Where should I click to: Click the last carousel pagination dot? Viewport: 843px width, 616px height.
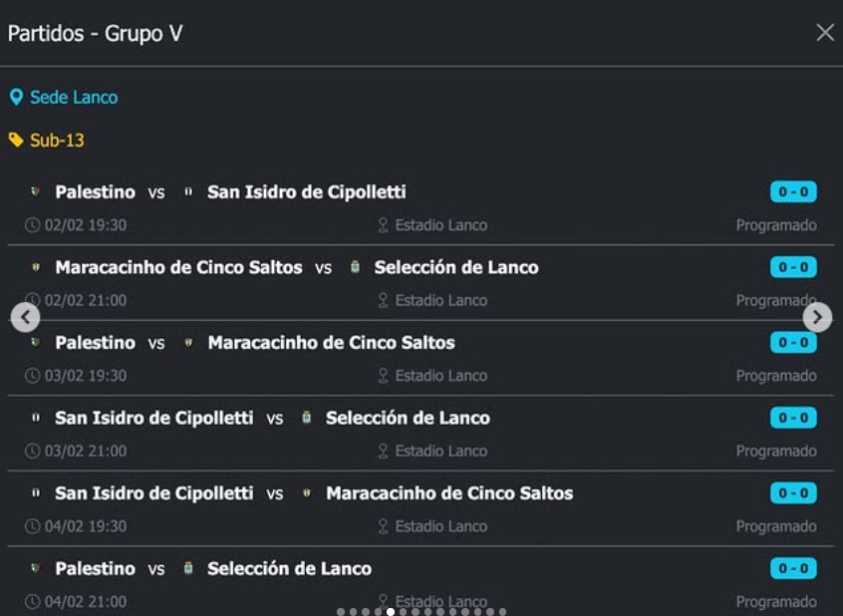click(502, 612)
